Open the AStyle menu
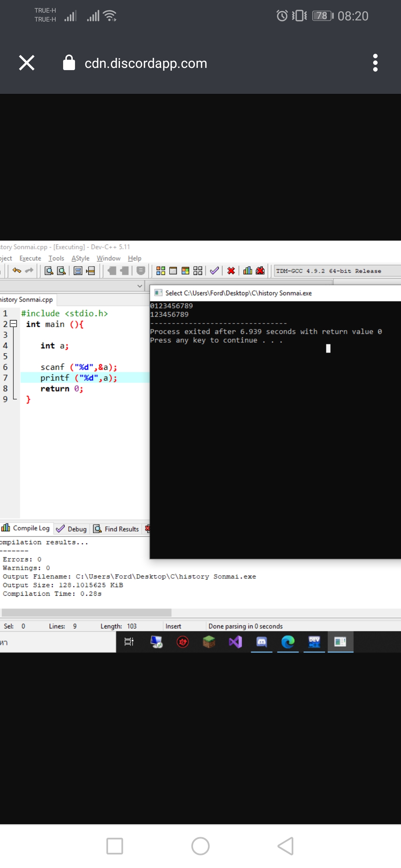Image resolution: width=401 pixels, height=868 pixels. 80,258
